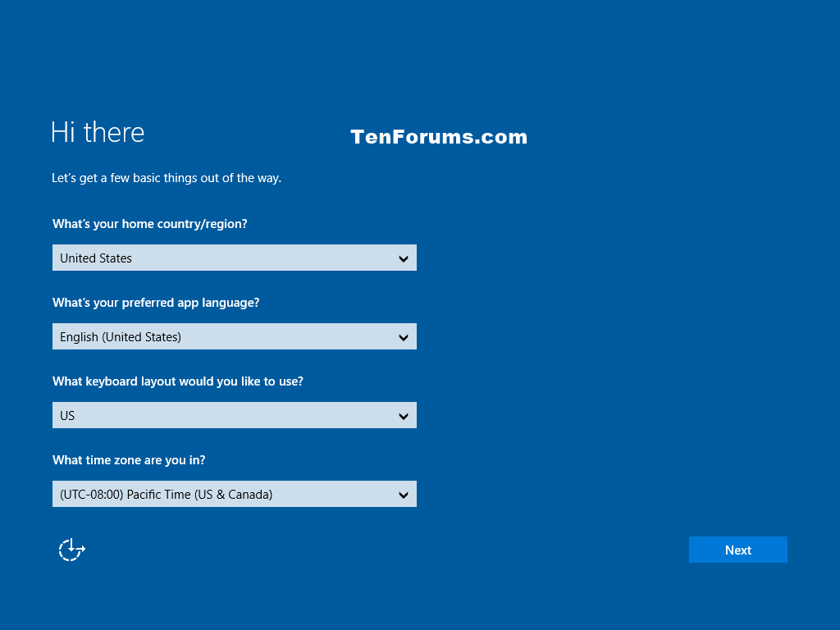This screenshot has width=840, height=630.
Task: Open the Ease of Access icon
Action: click(72, 550)
